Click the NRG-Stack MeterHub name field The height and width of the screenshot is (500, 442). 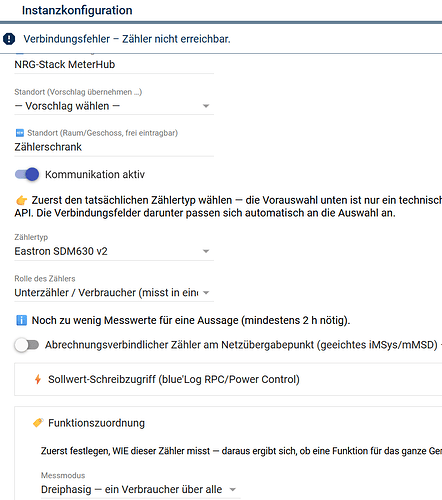coord(114,64)
